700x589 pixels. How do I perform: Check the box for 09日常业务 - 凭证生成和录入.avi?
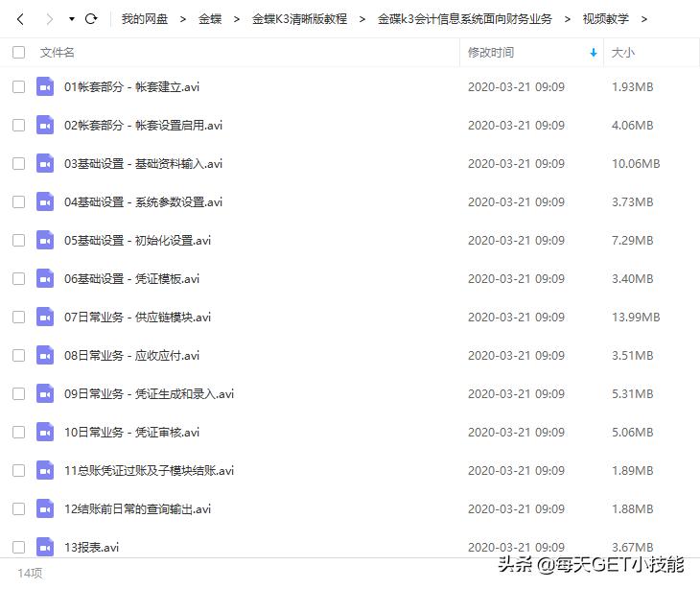click(19, 394)
